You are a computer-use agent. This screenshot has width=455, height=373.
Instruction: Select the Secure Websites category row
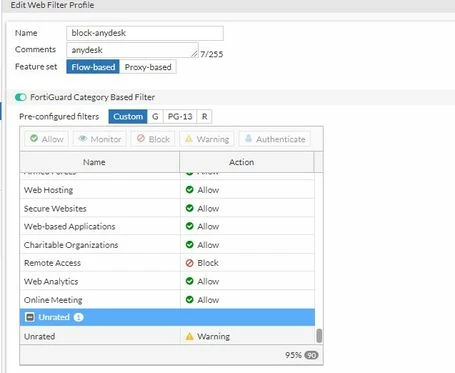click(167, 208)
